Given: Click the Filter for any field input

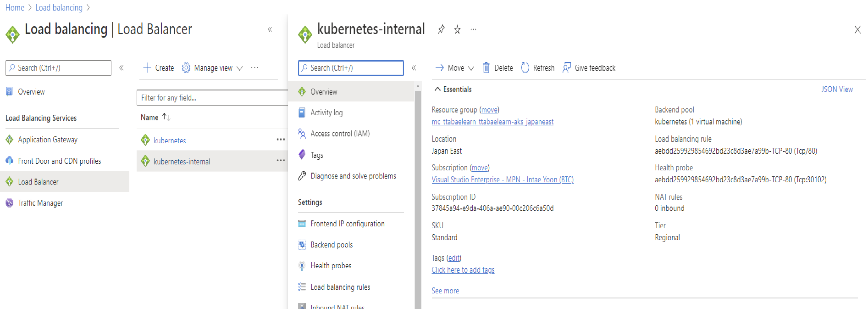Looking at the screenshot, I should click(x=212, y=98).
